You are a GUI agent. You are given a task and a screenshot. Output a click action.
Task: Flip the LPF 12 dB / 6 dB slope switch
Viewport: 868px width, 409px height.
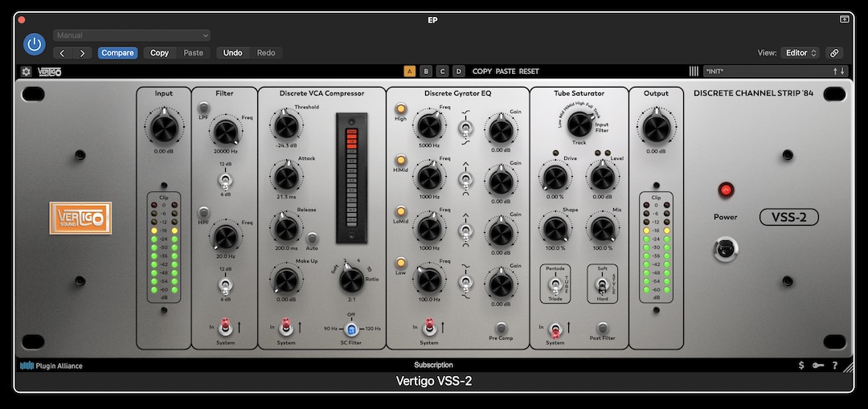coord(225,180)
